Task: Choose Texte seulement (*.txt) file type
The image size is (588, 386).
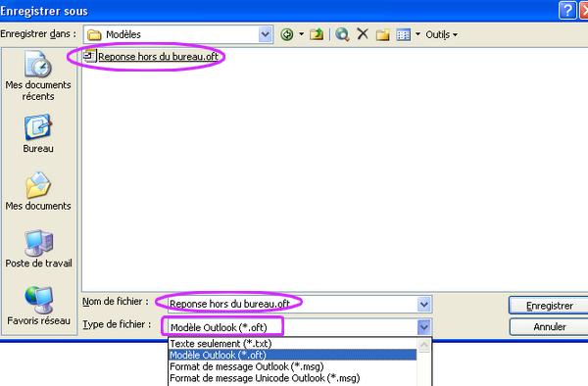Action: [292, 343]
